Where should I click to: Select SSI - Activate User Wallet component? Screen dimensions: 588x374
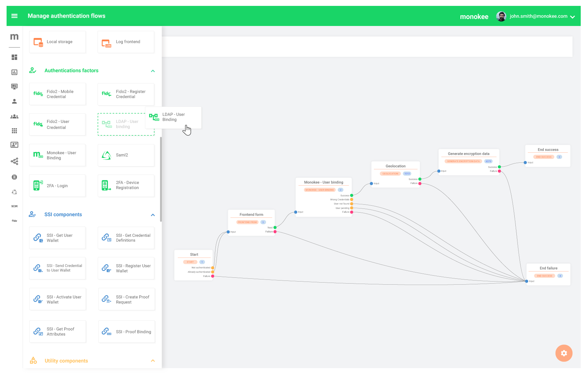pyautogui.click(x=57, y=299)
